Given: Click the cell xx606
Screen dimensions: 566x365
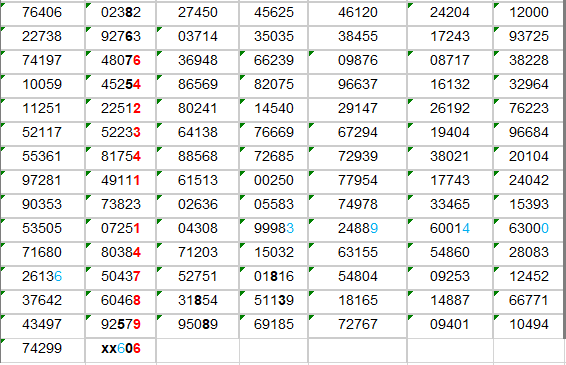Looking at the screenshot, I should click(121, 349).
